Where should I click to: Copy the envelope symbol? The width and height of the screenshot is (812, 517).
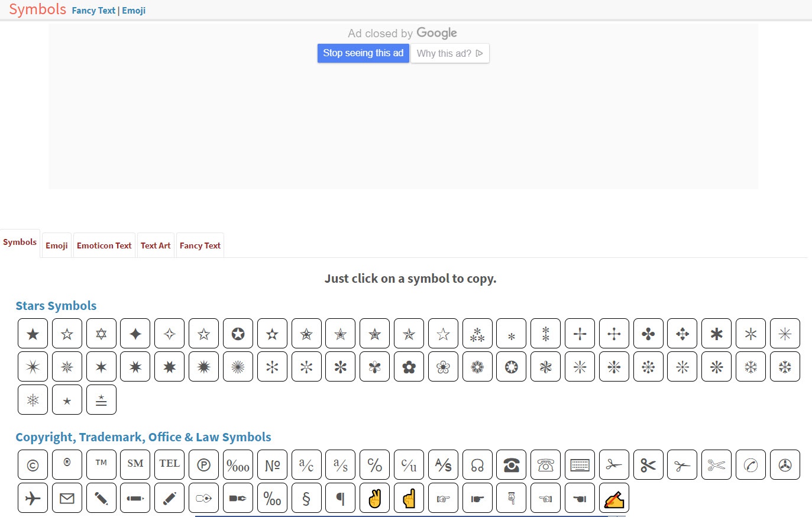(67, 498)
